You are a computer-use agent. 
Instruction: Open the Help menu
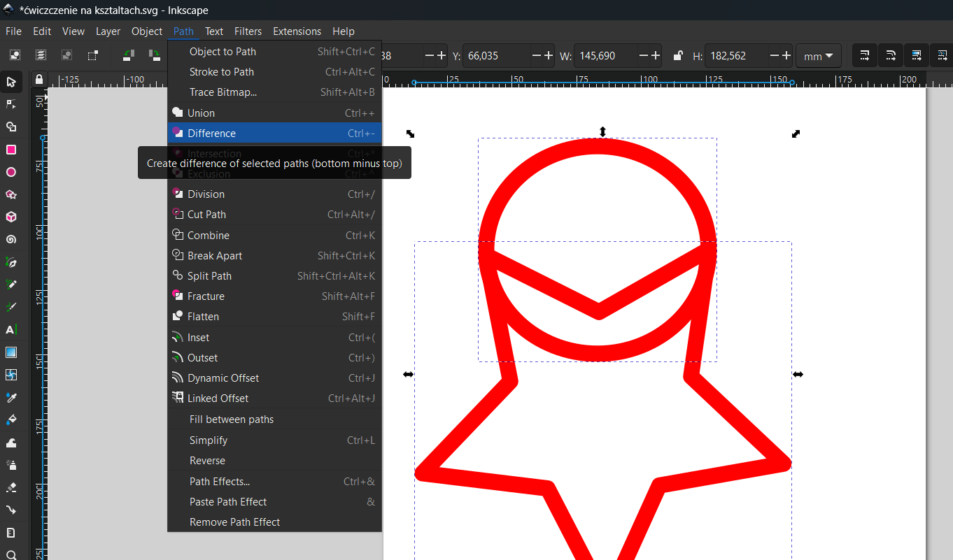344,31
